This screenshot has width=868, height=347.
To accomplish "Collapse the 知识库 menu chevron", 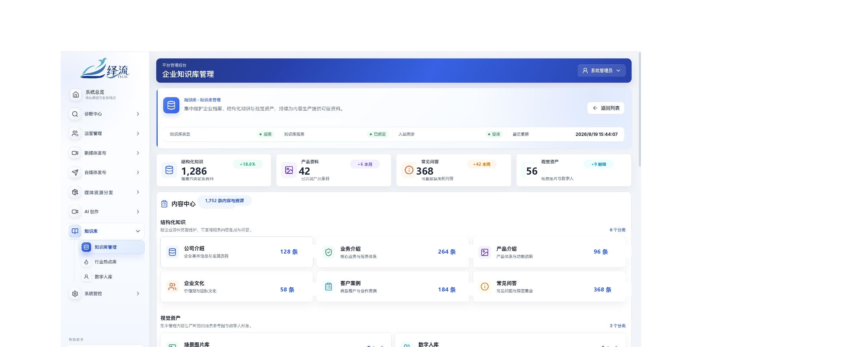I will (138, 231).
